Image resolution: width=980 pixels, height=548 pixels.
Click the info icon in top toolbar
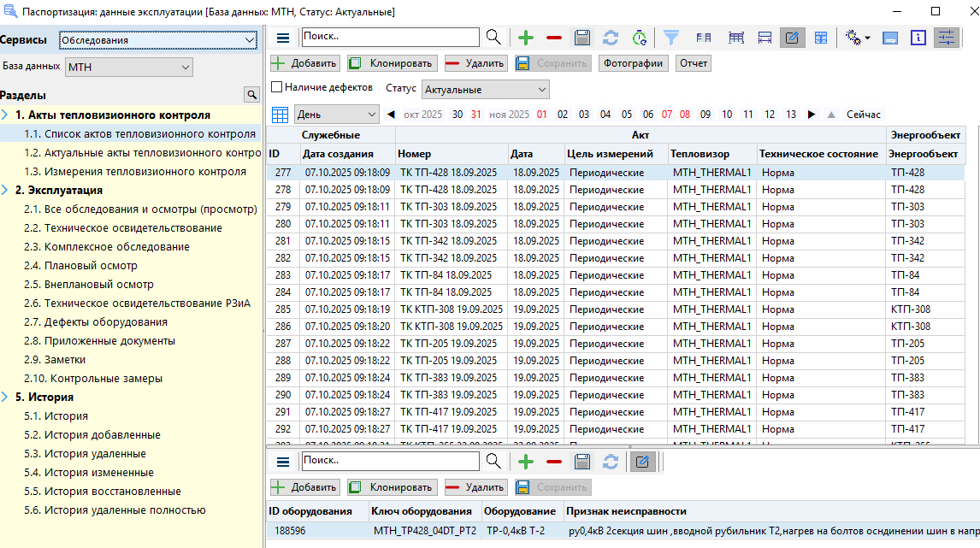(918, 38)
